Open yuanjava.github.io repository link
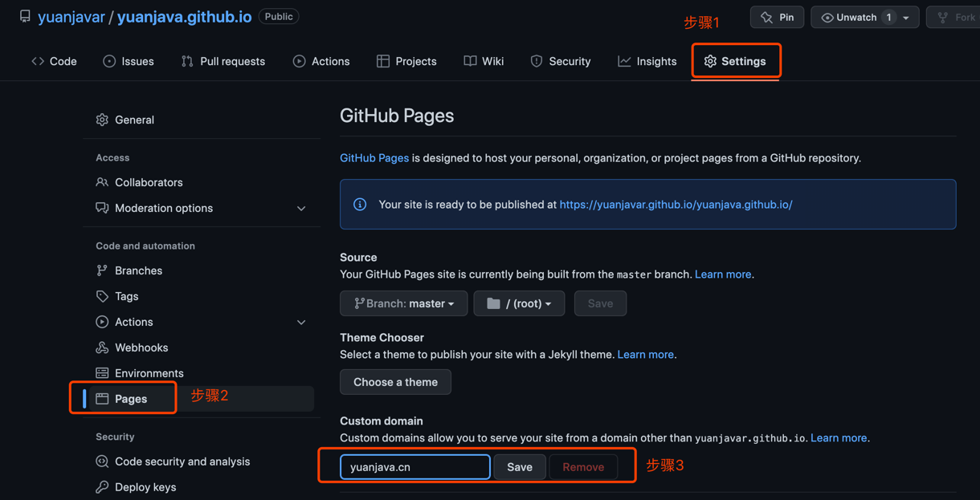This screenshot has width=980, height=500. [184, 17]
